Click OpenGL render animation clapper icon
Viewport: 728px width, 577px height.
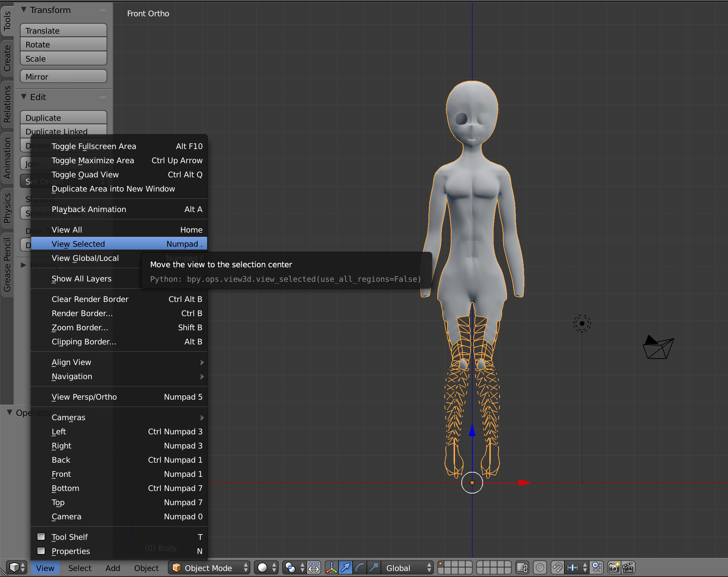click(x=628, y=567)
